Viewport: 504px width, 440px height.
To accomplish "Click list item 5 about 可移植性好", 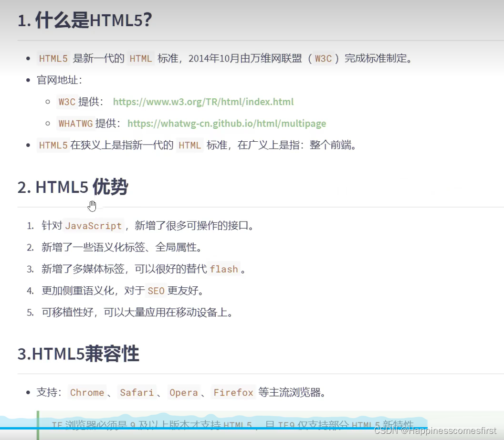I will (x=136, y=312).
